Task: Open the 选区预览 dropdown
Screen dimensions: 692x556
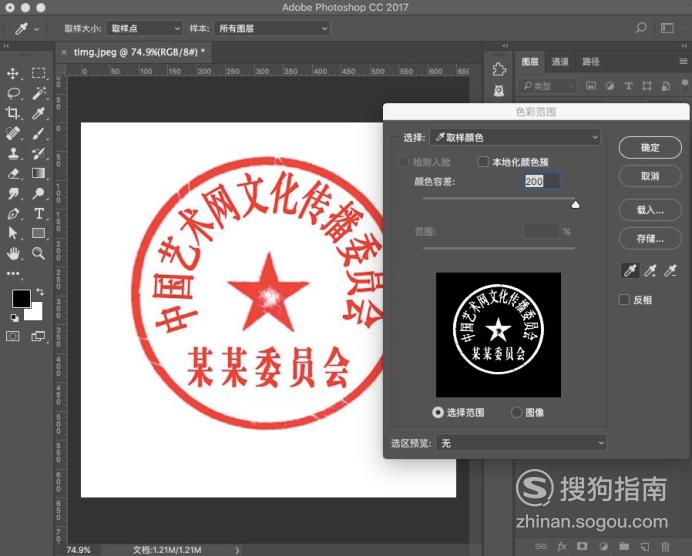Action: click(x=521, y=443)
